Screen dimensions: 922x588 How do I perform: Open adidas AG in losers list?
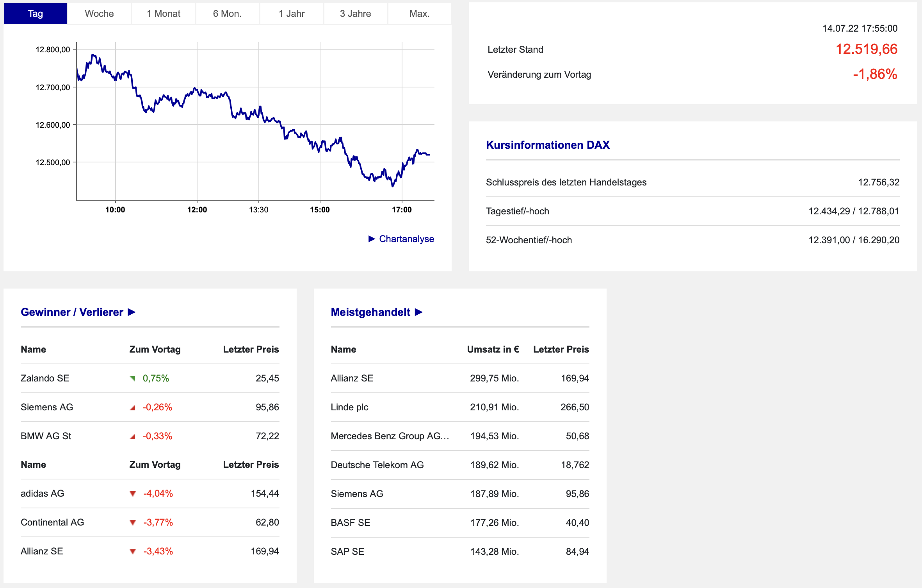click(43, 494)
